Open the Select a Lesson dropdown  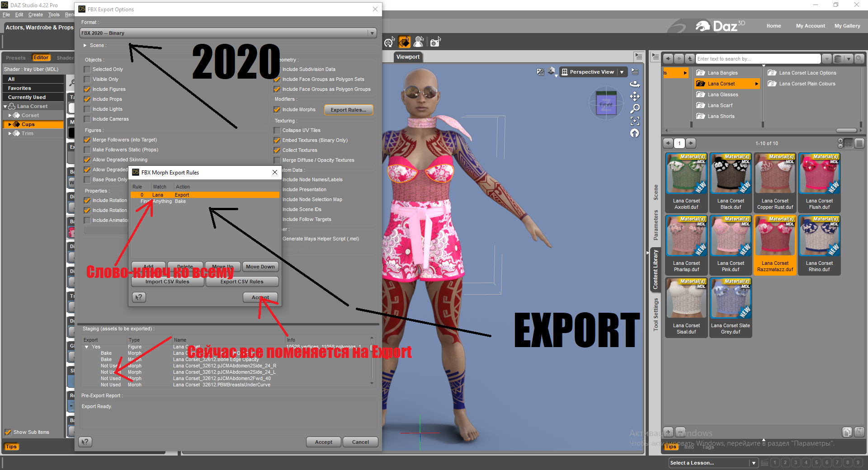coord(713,463)
